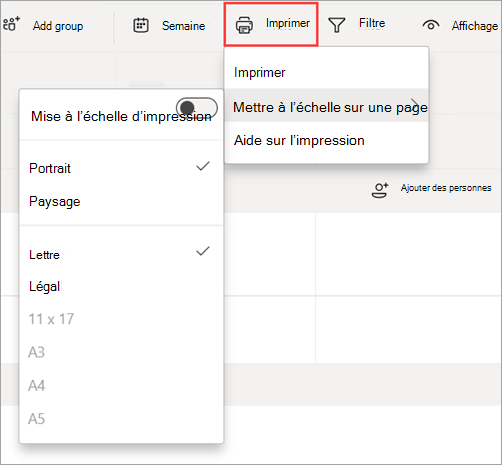This screenshot has height=465, width=502.
Task: Open the Imprimer toolbar menu
Action: (271, 24)
